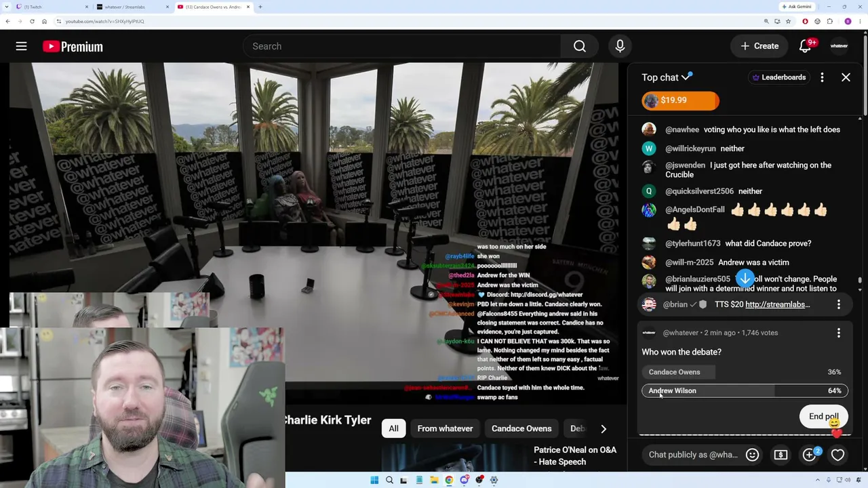Select the Candace Owens poll option
Image resolution: width=868 pixels, height=488 pixels.
(745, 372)
